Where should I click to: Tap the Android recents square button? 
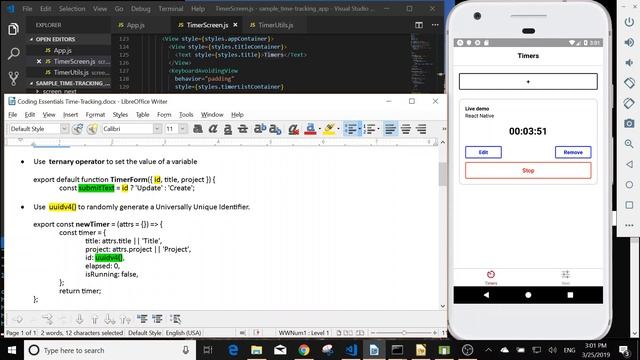pos(570,295)
